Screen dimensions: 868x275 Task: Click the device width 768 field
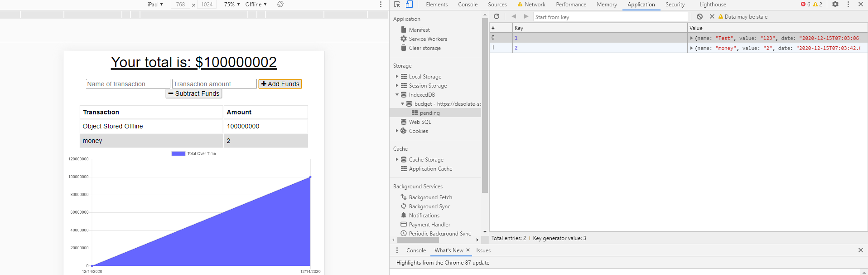(x=180, y=5)
